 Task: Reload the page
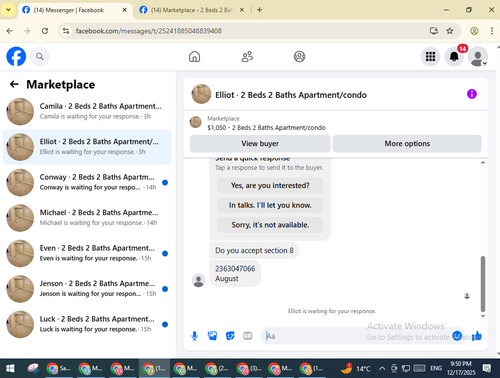pos(45,31)
